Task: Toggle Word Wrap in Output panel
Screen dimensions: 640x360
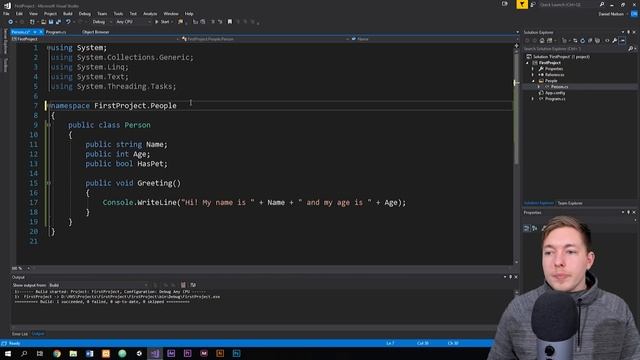Action: [193, 285]
